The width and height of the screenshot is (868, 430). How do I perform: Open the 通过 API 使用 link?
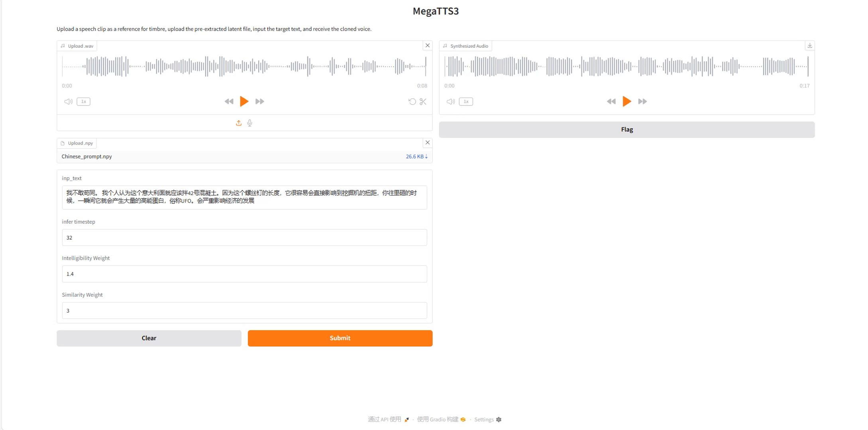click(x=388, y=419)
